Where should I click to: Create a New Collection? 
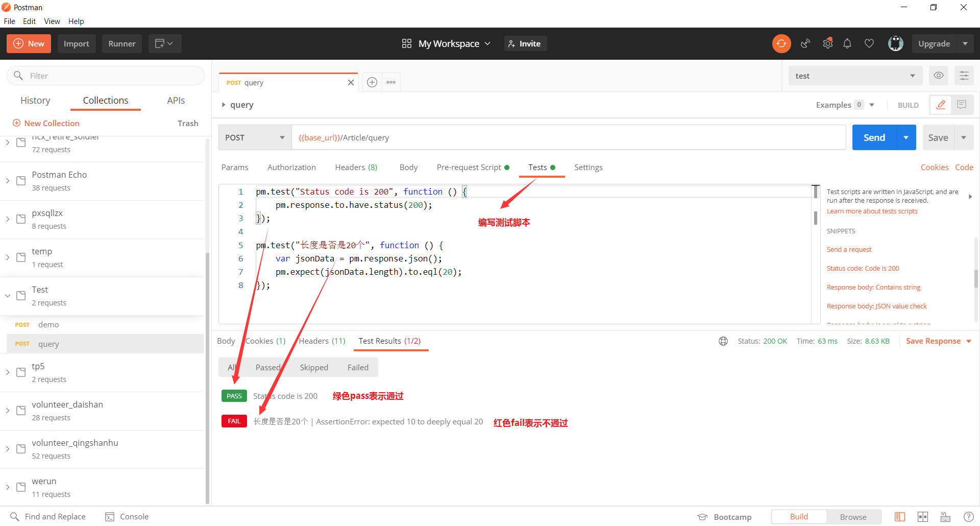tap(46, 124)
